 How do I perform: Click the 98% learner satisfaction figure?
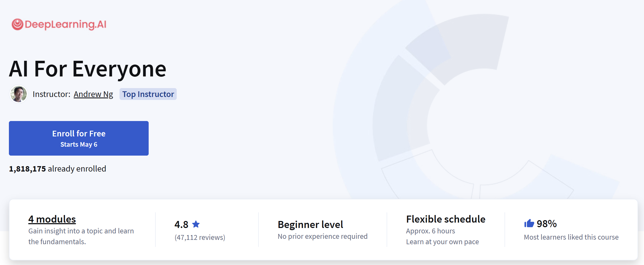(x=547, y=223)
